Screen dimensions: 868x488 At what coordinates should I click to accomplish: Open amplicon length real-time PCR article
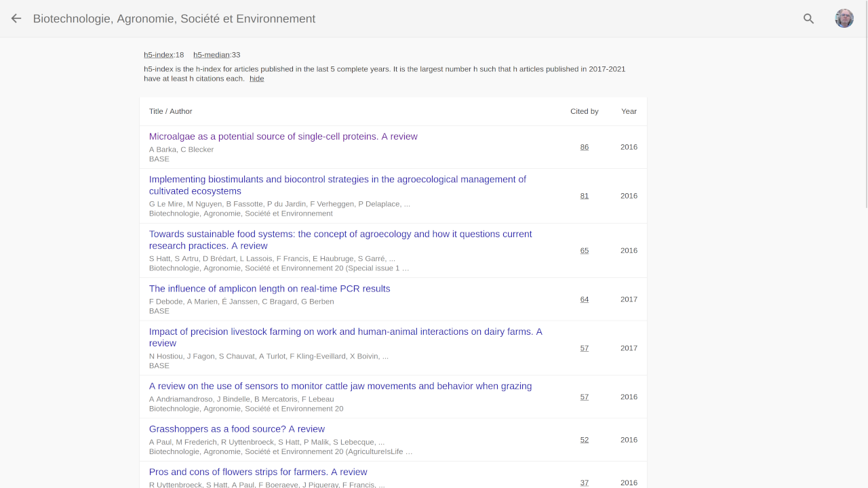coord(269,289)
